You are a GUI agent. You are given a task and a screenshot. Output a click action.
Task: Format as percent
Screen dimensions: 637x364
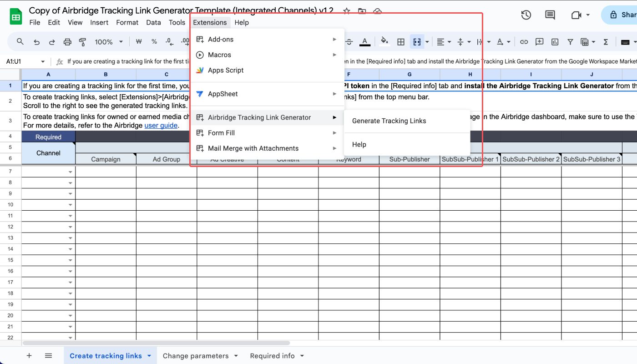(x=154, y=42)
